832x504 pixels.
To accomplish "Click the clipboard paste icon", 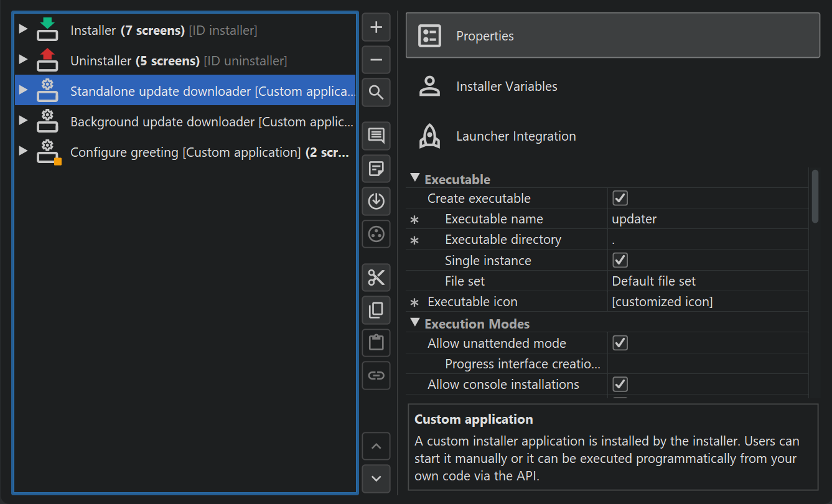I will (376, 343).
